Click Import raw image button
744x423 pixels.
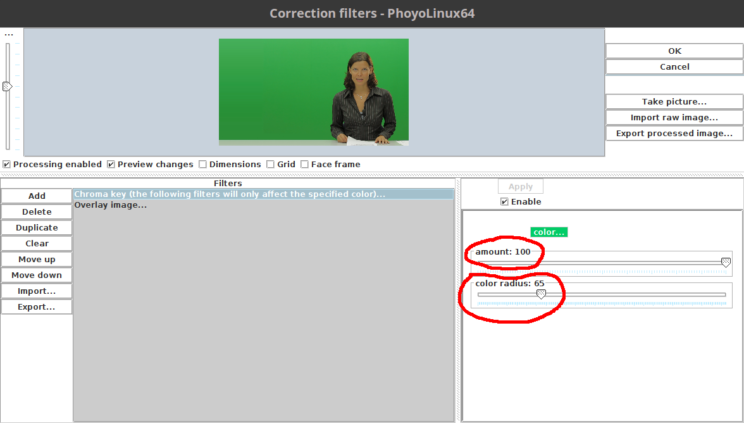pyautogui.click(x=674, y=117)
